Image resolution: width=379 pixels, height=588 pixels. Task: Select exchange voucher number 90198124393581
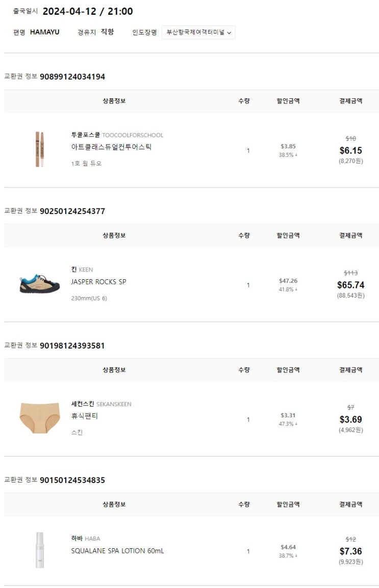pyautogui.click(x=72, y=345)
